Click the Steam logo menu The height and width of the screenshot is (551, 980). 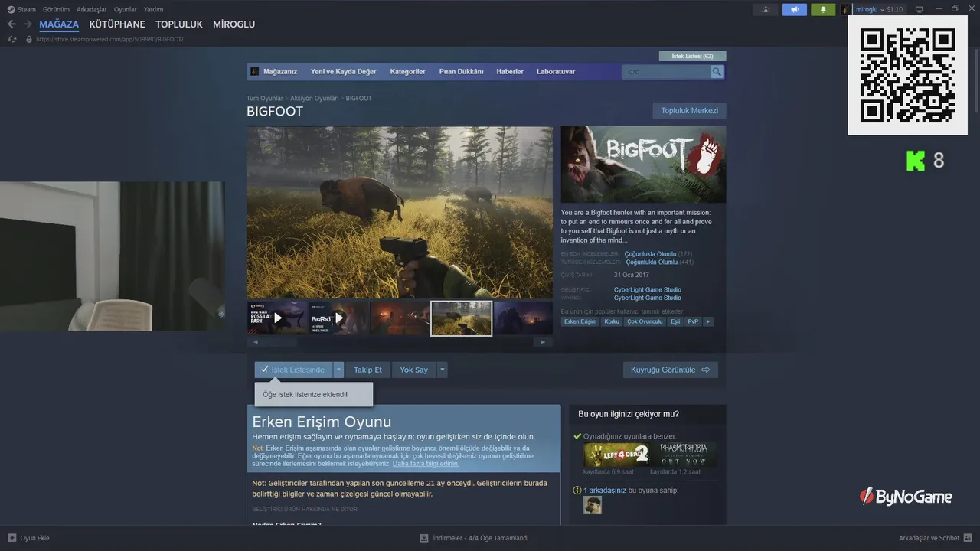pyautogui.click(x=11, y=9)
